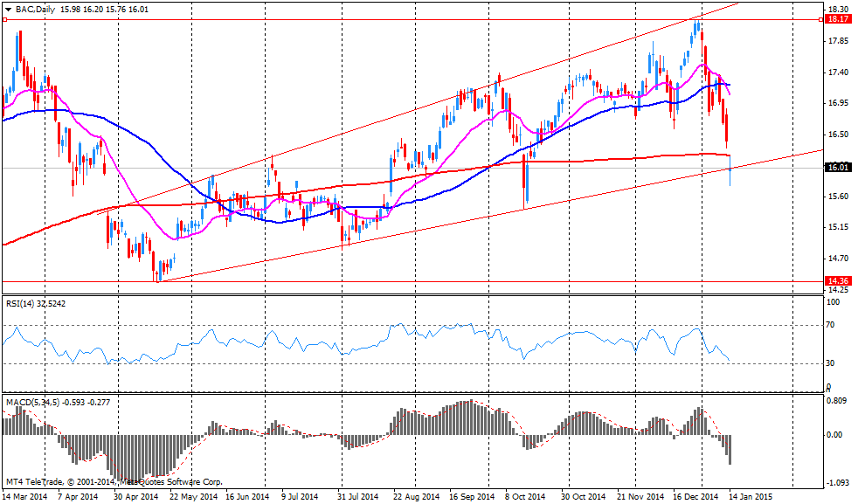The height and width of the screenshot is (504, 858).
Task: Click the 22 Aug 2014 date label
Action: coord(417,496)
